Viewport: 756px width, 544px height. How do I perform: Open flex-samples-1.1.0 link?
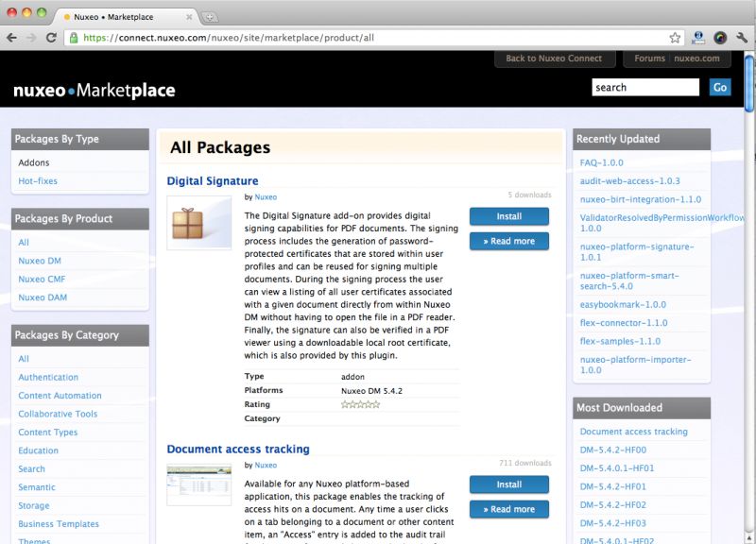coord(620,341)
